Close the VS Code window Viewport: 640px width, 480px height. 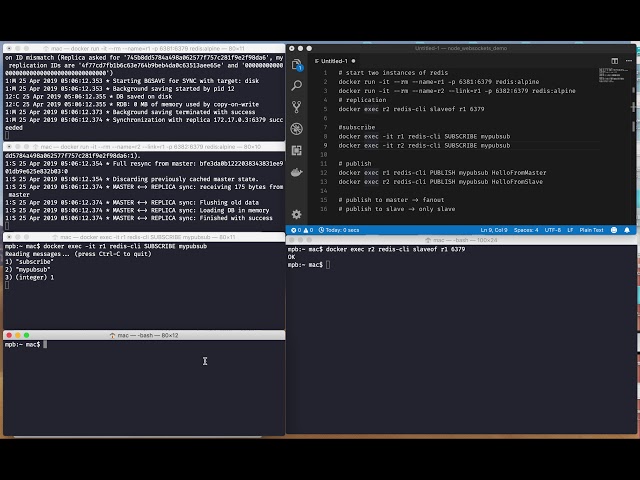(x=292, y=48)
